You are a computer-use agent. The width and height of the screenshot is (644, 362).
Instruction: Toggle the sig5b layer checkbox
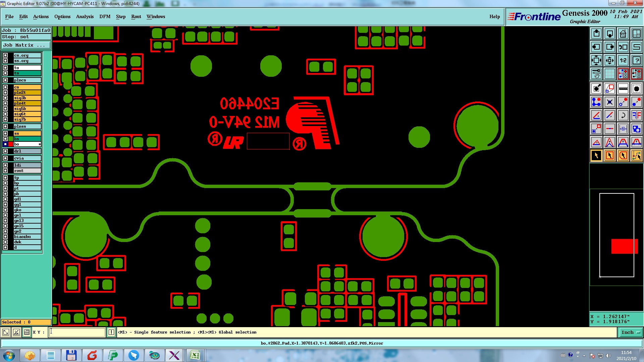[x=5, y=109]
